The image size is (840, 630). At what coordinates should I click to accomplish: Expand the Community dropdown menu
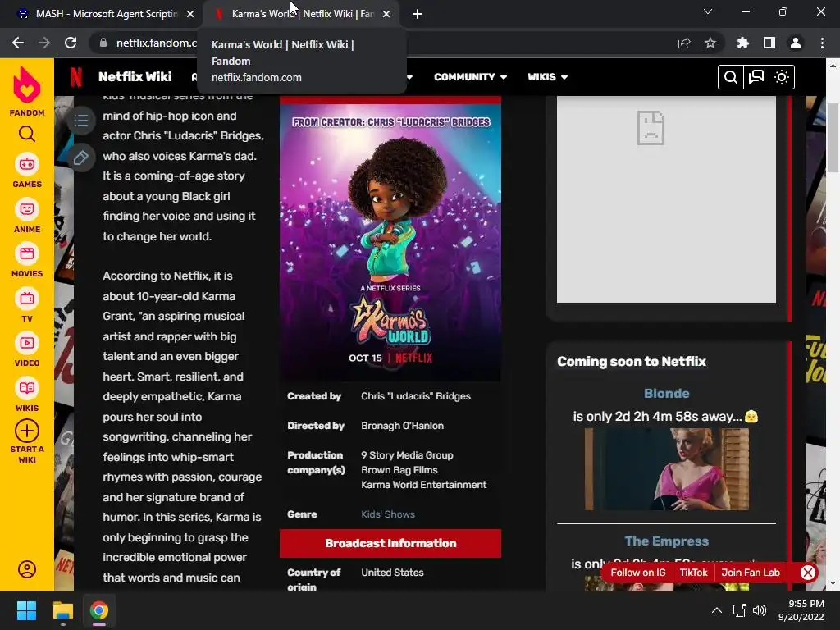[470, 77]
